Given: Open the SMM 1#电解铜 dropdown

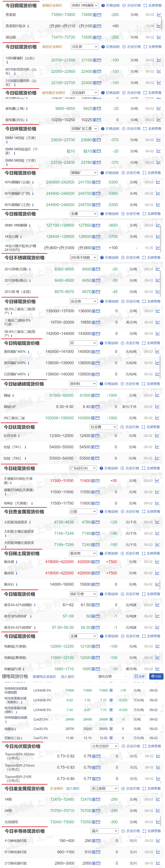Looking at the screenshot, I should point(85,5).
